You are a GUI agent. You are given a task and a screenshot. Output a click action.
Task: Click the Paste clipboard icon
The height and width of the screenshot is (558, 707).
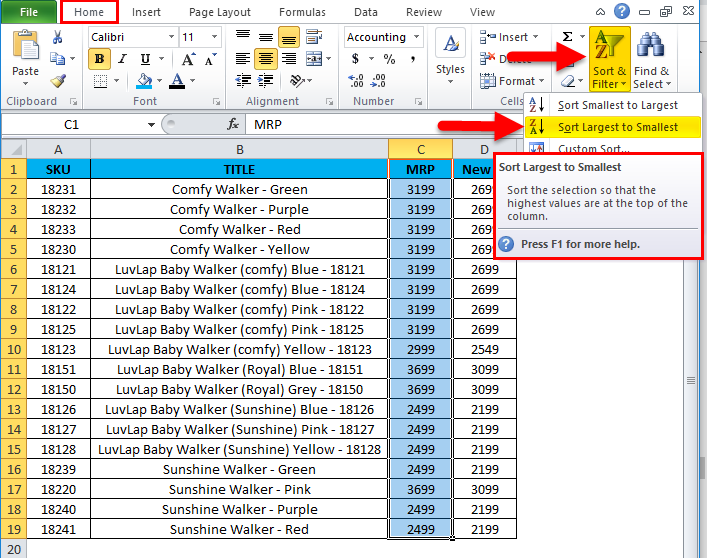(x=25, y=46)
